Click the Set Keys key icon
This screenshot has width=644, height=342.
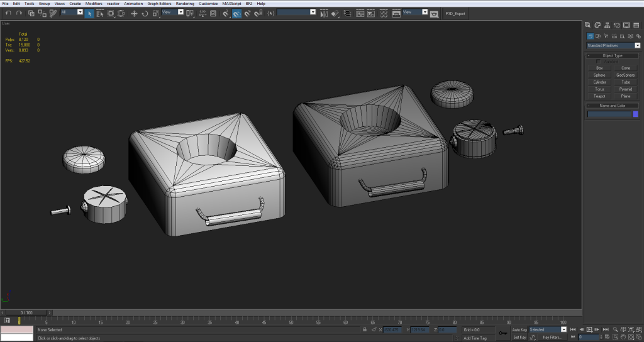click(x=503, y=333)
